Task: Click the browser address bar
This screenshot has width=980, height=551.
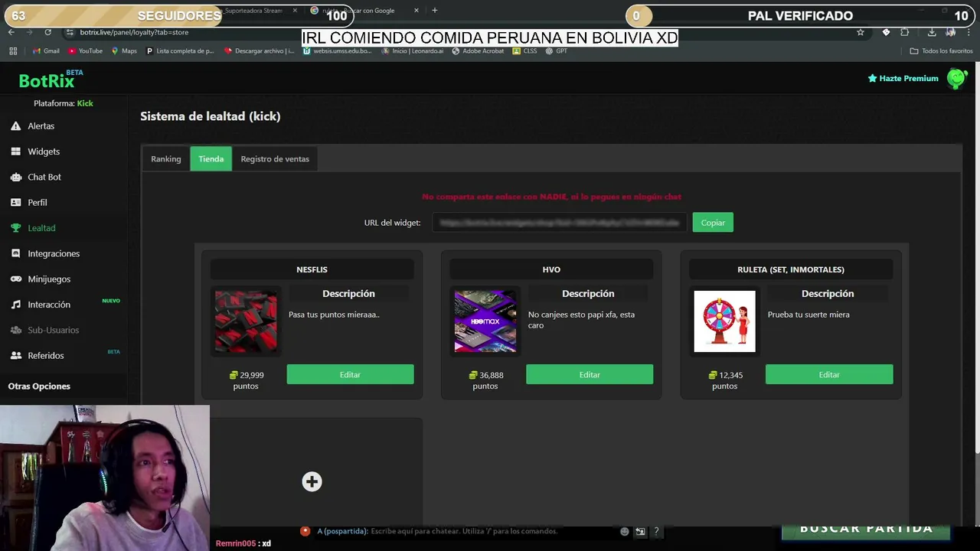Action: pyautogui.click(x=459, y=32)
